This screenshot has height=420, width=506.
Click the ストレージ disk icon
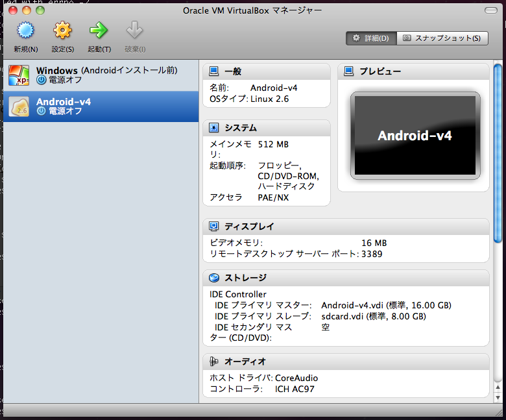[x=213, y=278]
